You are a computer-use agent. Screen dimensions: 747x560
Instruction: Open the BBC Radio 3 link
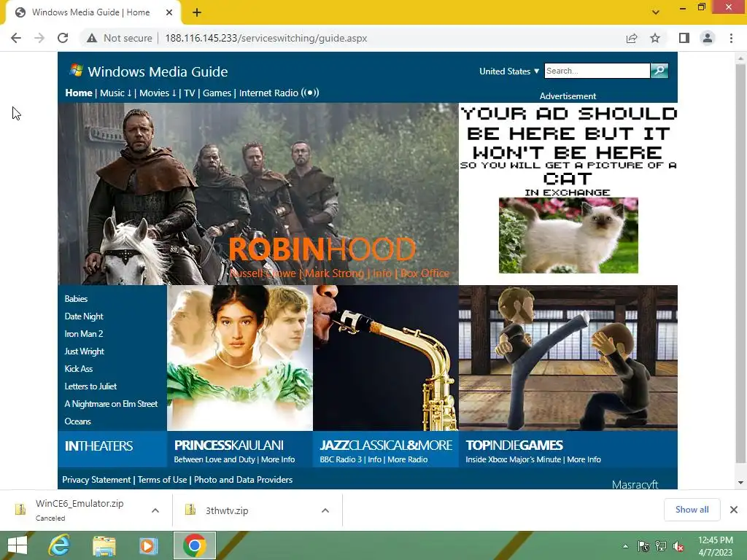340,459
